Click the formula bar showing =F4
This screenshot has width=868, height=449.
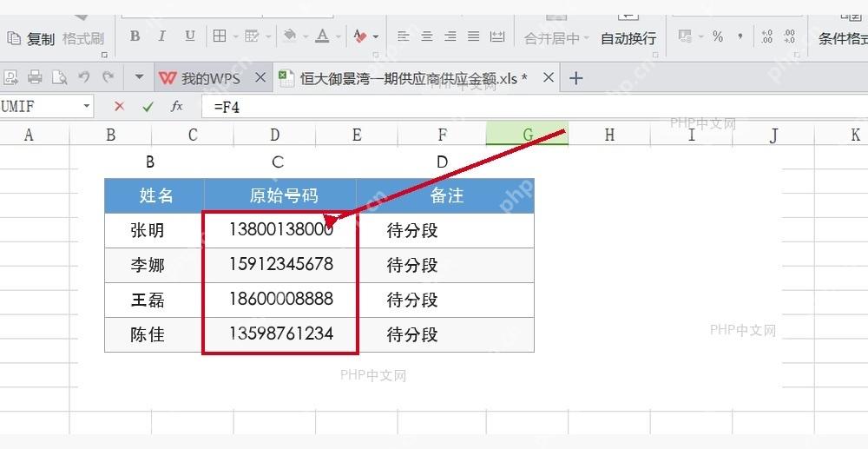[534, 106]
